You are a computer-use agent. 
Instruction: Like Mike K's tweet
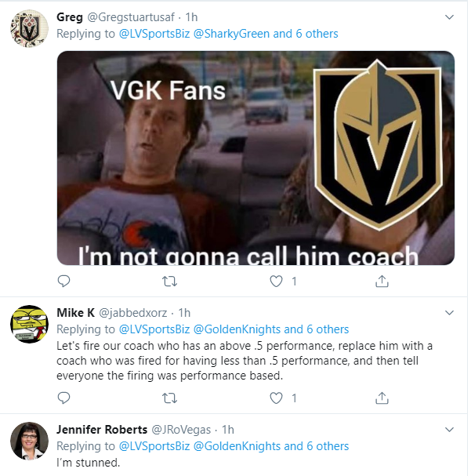276,398
